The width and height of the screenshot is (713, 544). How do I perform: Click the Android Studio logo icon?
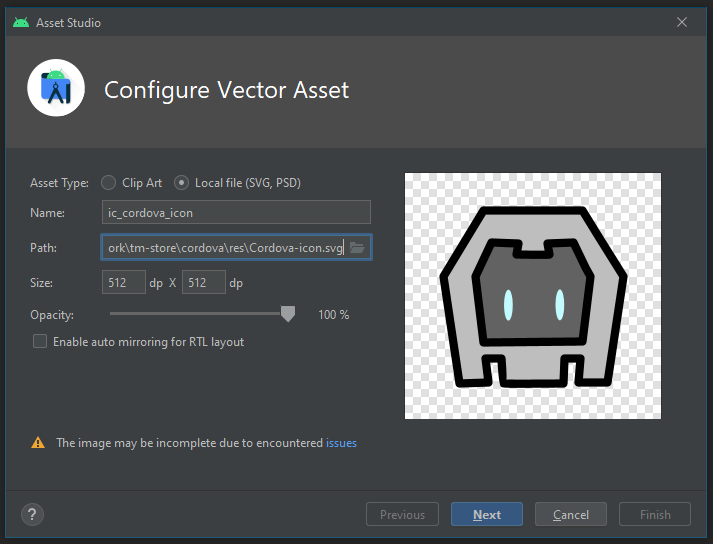click(56, 88)
